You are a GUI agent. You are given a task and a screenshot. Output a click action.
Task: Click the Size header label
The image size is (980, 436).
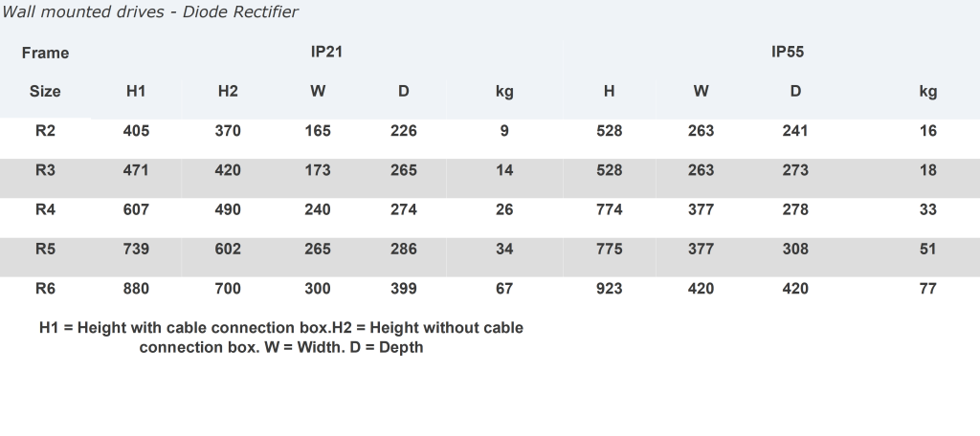pyautogui.click(x=45, y=92)
